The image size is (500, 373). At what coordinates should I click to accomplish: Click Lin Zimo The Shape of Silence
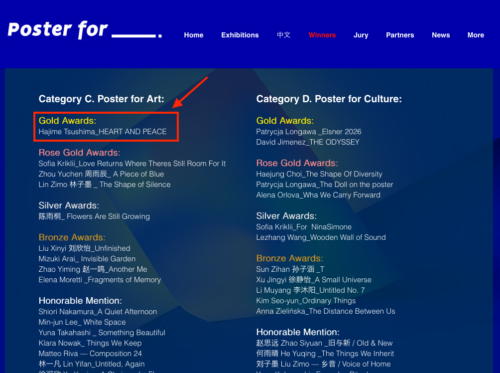[104, 184]
